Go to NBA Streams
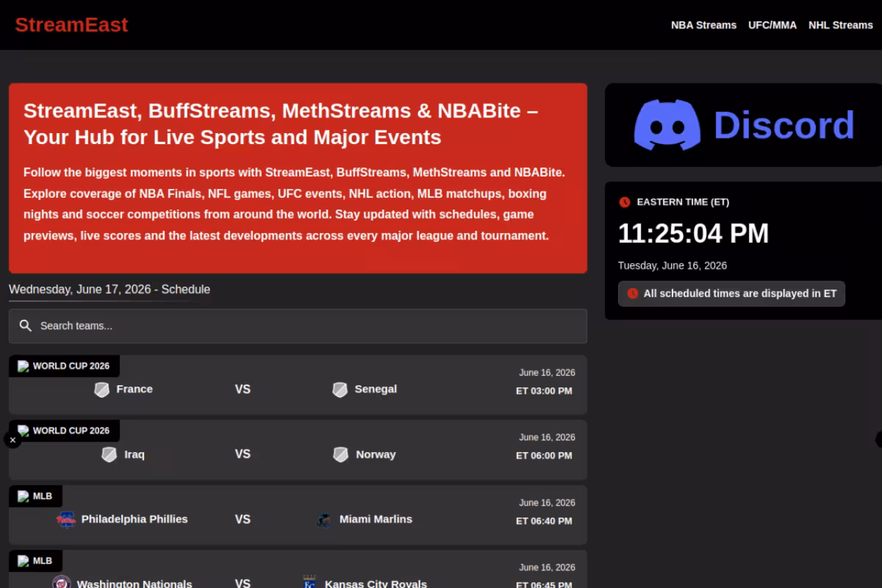This screenshot has width=882, height=588. pyautogui.click(x=703, y=25)
